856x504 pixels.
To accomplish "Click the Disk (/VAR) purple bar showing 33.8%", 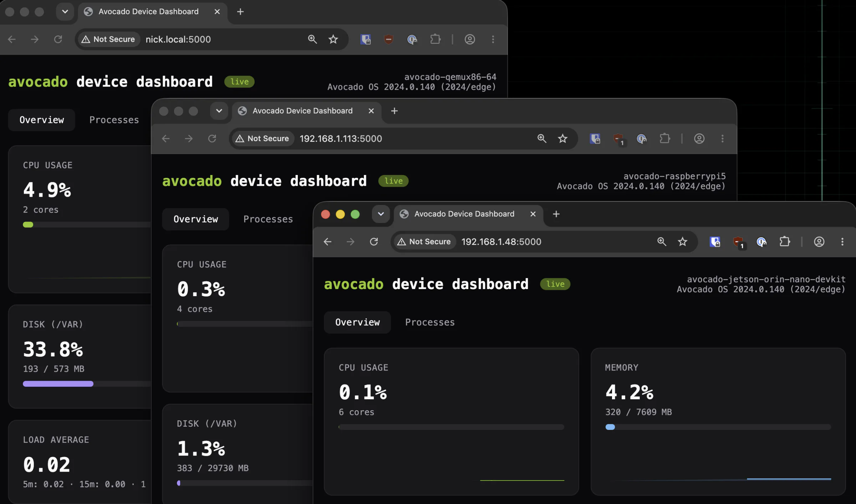I will pyautogui.click(x=58, y=384).
